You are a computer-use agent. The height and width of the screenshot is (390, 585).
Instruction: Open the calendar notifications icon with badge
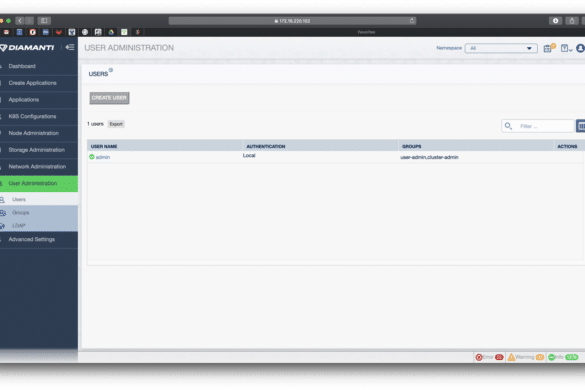[x=549, y=48]
